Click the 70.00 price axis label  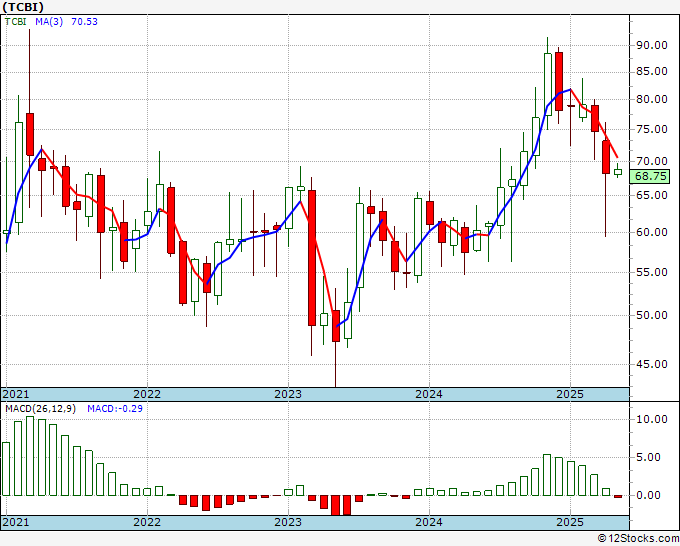click(x=651, y=161)
